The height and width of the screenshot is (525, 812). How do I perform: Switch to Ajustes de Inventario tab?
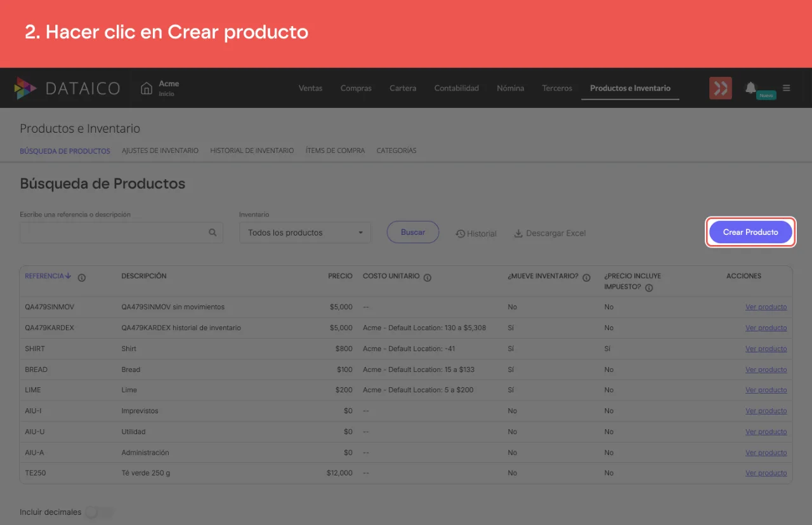click(x=160, y=151)
